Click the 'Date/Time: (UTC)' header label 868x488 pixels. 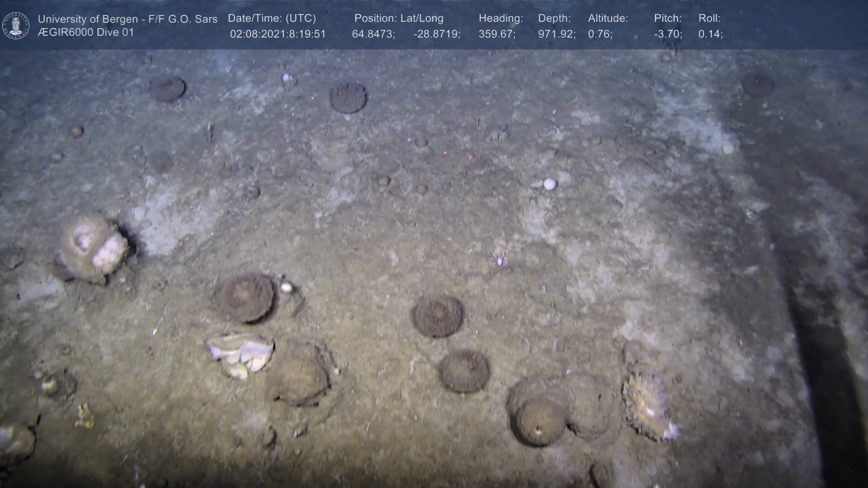click(x=272, y=19)
